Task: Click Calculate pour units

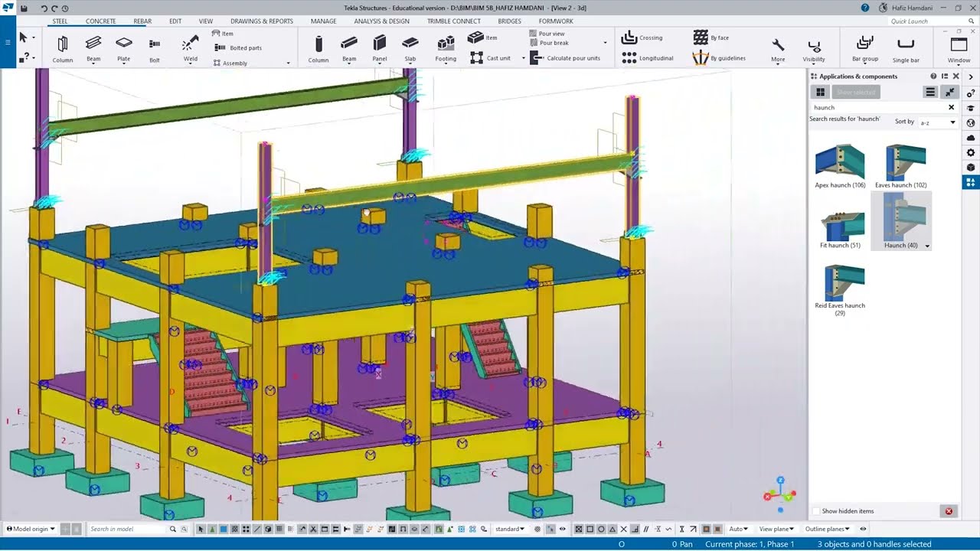Action: coord(565,58)
